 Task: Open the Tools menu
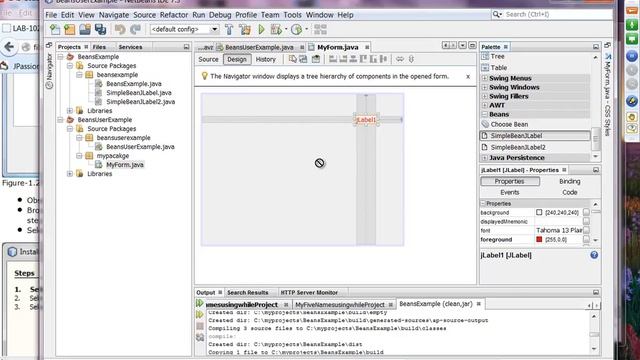pos(292,15)
